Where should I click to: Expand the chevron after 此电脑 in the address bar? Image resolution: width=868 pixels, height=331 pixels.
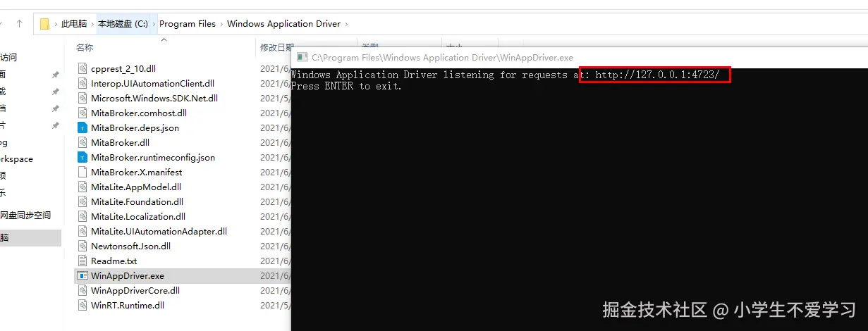click(92, 24)
